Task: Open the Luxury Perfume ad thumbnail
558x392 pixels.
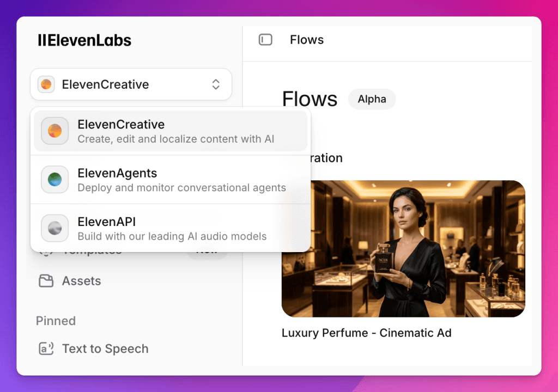Action: (403, 249)
